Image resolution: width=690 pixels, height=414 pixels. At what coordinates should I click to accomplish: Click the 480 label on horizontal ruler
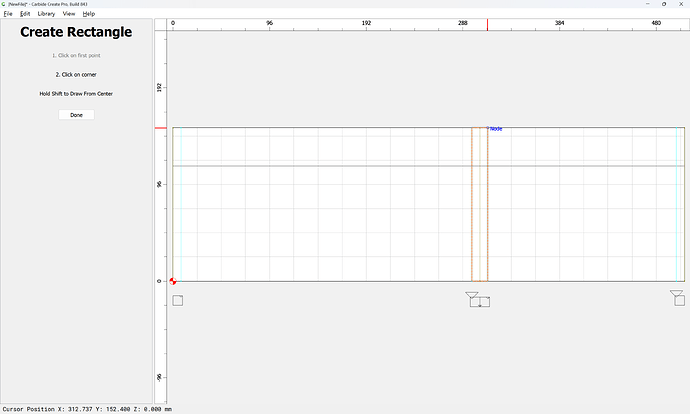(x=656, y=23)
